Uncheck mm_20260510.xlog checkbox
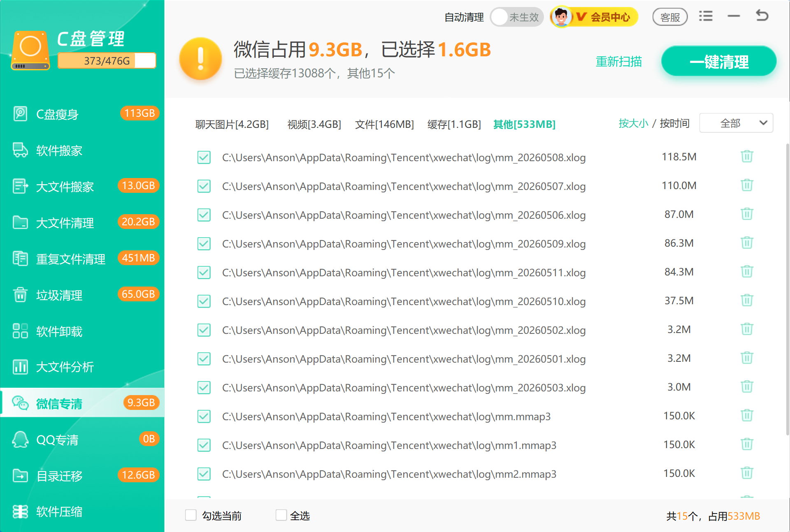Screen dimensions: 790x532 click(204, 301)
